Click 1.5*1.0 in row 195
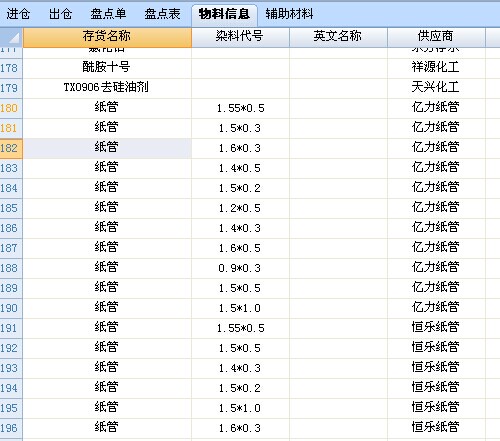Screen dimensions: 500x441 pos(240,408)
